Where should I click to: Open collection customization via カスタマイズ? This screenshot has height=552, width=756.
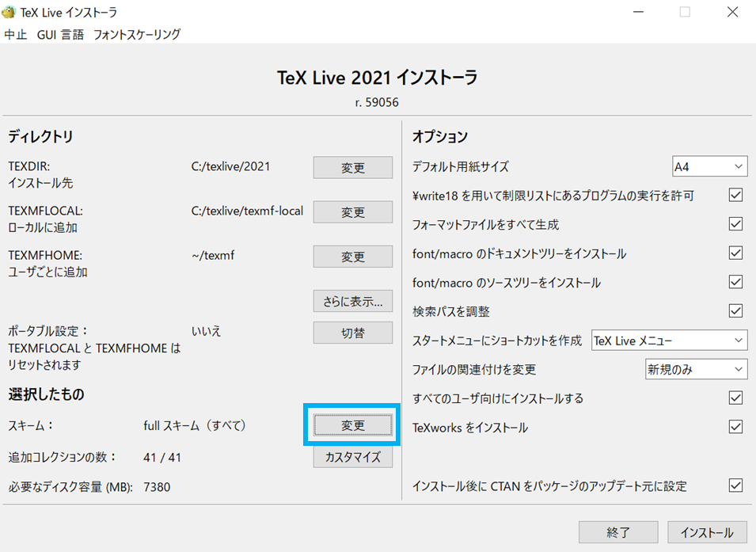coord(352,456)
